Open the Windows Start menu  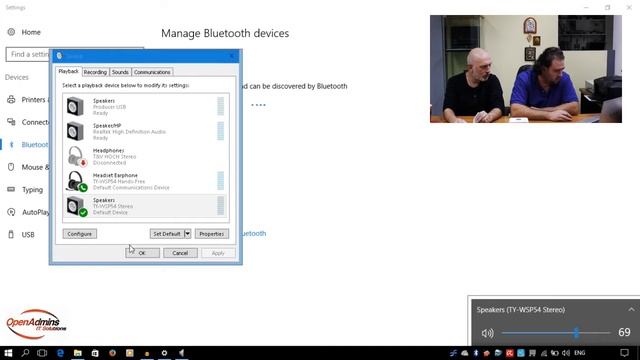8,353
